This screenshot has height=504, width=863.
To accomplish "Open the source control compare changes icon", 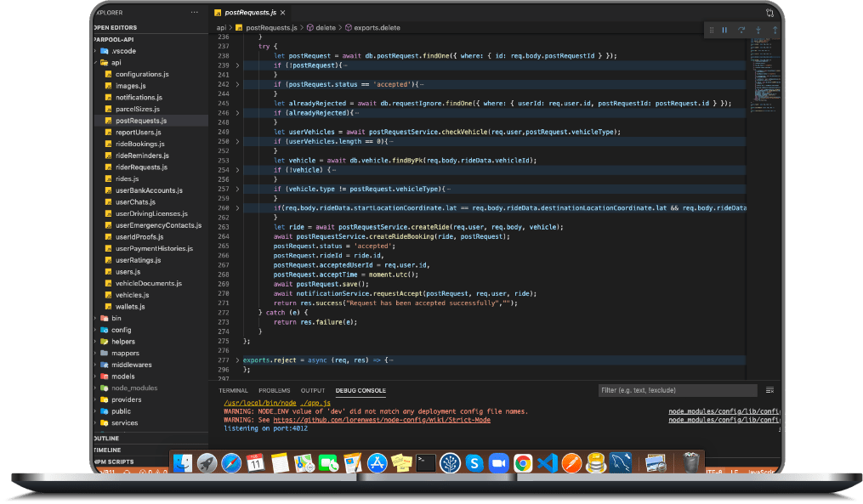I will pyautogui.click(x=769, y=13).
